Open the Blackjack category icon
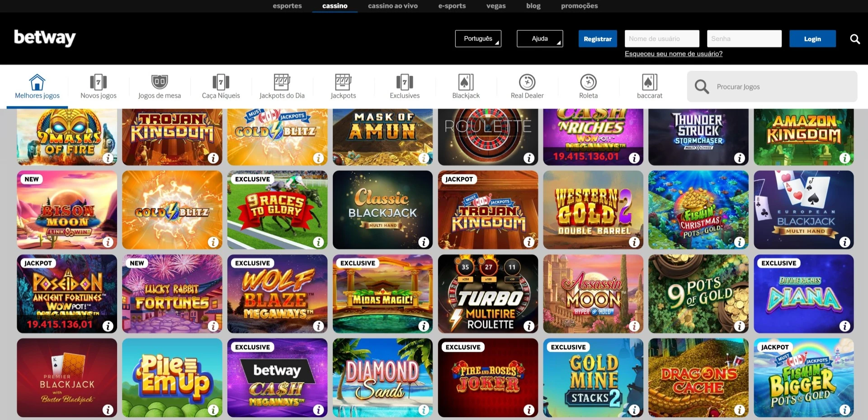Image resolution: width=868 pixels, height=420 pixels. click(466, 82)
